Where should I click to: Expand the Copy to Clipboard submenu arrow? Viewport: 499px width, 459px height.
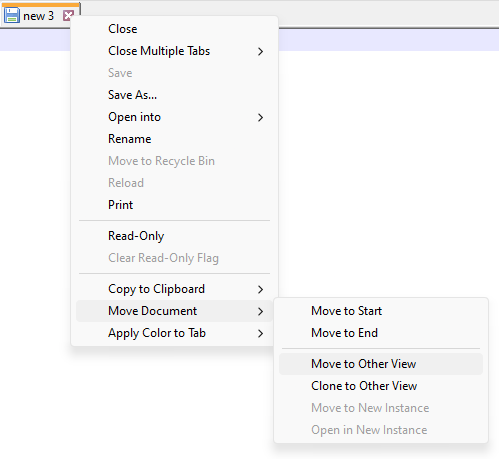(260, 289)
